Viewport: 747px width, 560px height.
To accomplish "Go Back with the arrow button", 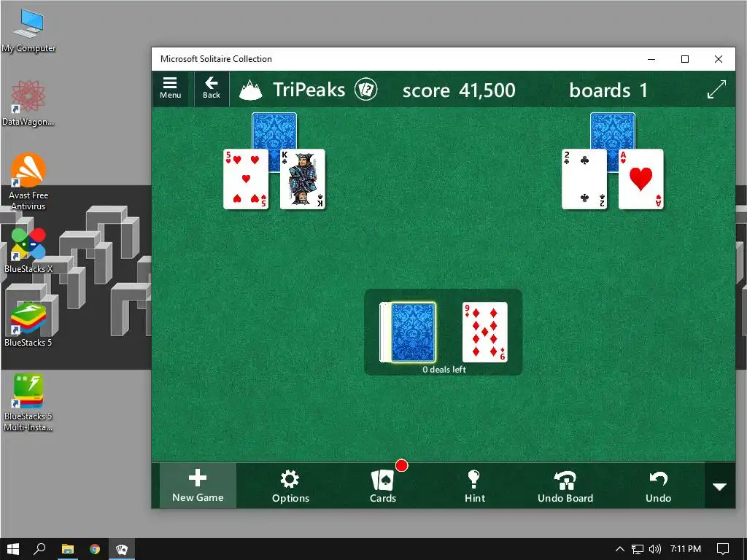I will click(x=211, y=88).
